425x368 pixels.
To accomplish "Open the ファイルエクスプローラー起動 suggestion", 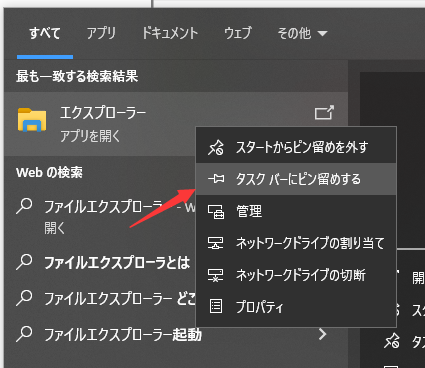I will click(x=123, y=335).
